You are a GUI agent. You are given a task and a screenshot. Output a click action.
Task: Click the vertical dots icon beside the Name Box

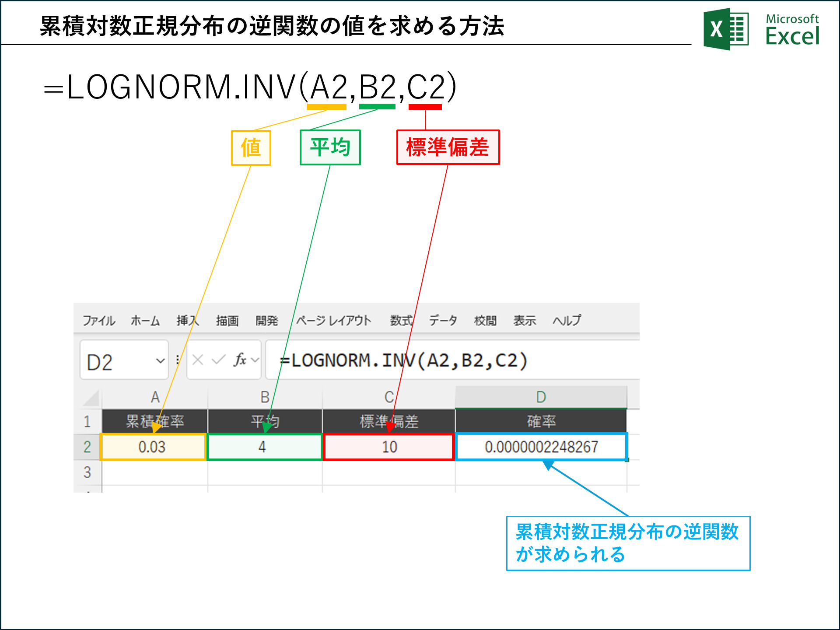click(178, 360)
